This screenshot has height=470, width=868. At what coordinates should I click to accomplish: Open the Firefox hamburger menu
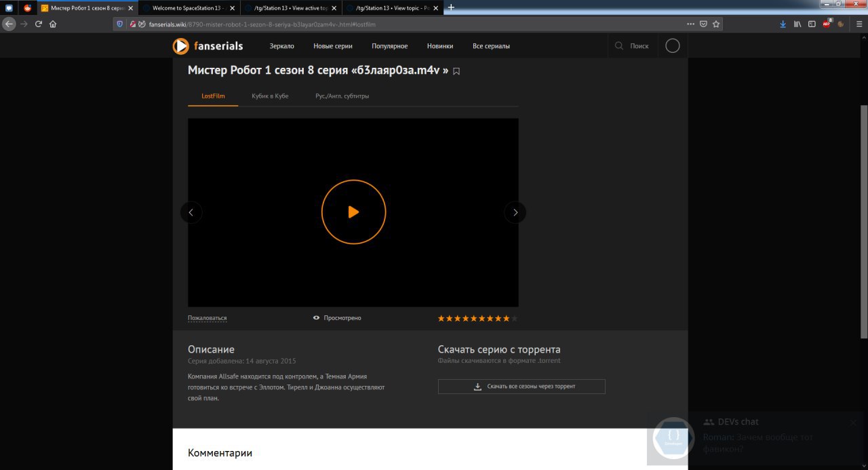858,24
